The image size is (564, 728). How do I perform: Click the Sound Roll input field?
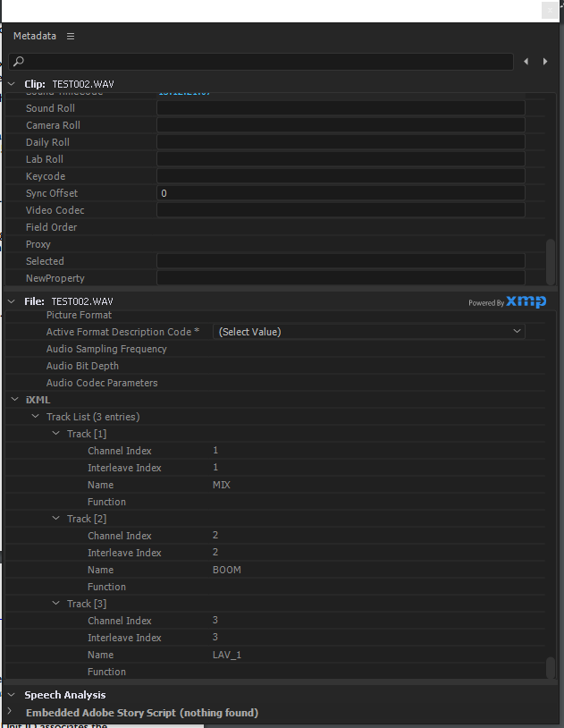coord(340,107)
